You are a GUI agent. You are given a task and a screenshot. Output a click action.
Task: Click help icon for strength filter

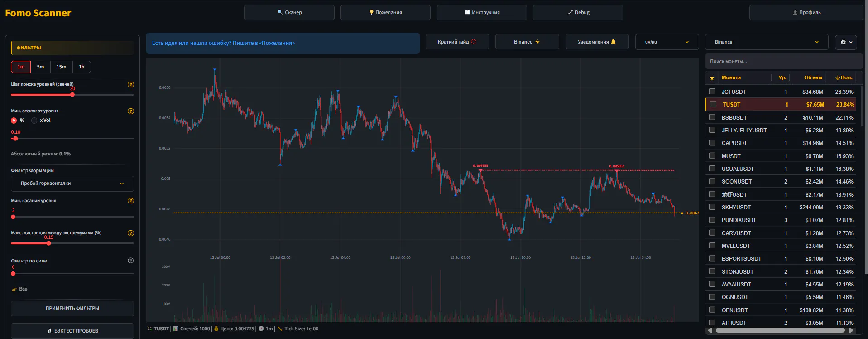click(131, 261)
